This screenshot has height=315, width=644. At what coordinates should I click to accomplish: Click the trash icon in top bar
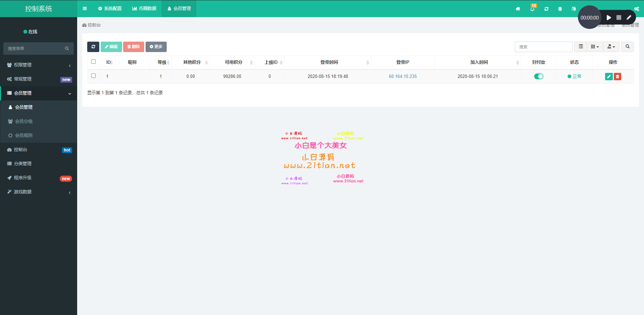[x=560, y=9]
